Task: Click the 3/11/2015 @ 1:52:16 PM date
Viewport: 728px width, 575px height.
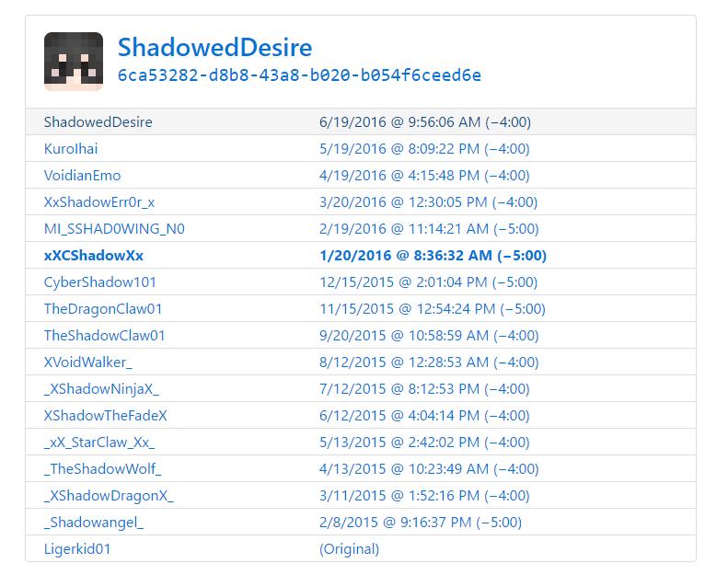Action: (424, 496)
